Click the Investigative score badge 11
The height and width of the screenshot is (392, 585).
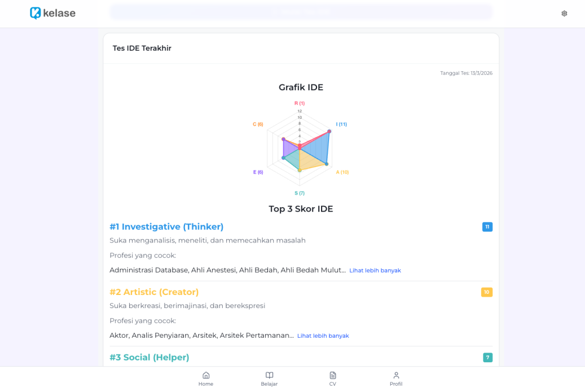[487, 227]
